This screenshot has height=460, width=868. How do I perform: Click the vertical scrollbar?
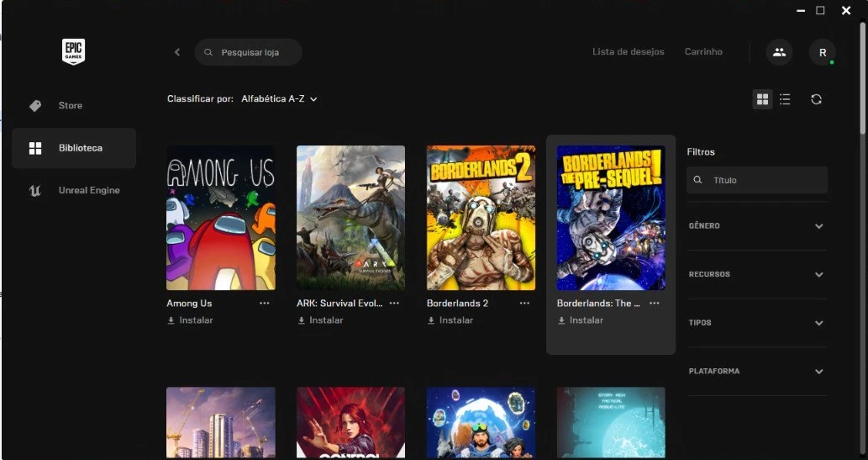863,77
